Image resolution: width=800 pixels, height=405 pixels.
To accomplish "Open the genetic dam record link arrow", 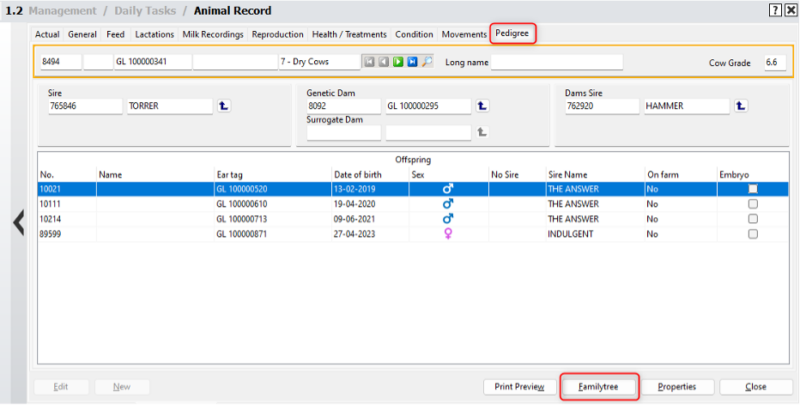I will pyautogui.click(x=483, y=105).
